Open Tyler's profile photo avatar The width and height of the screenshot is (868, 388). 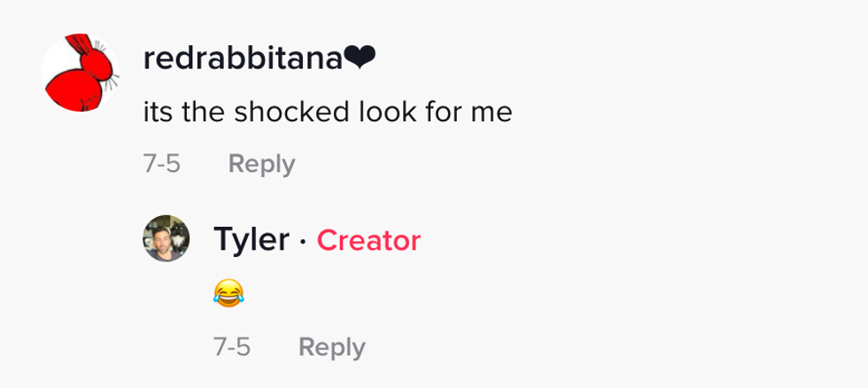[167, 237]
